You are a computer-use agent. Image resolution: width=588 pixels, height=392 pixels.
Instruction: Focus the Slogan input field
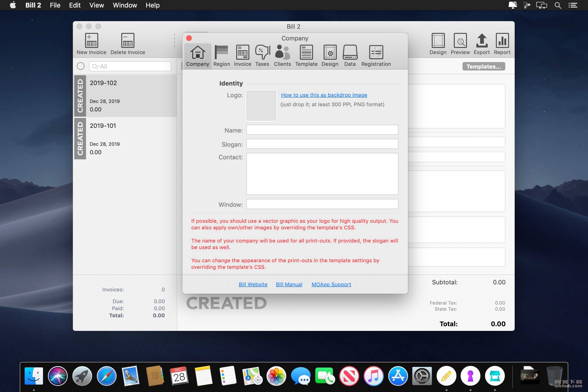(322, 144)
